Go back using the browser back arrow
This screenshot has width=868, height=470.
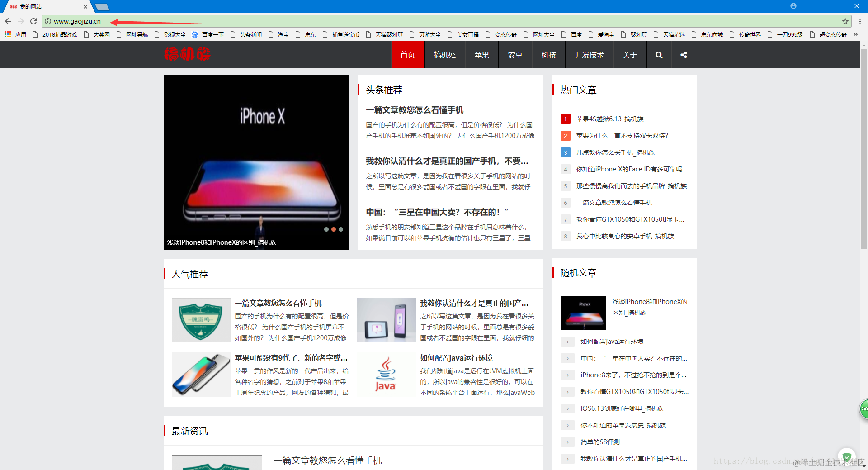pyautogui.click(x=8, y=21)
